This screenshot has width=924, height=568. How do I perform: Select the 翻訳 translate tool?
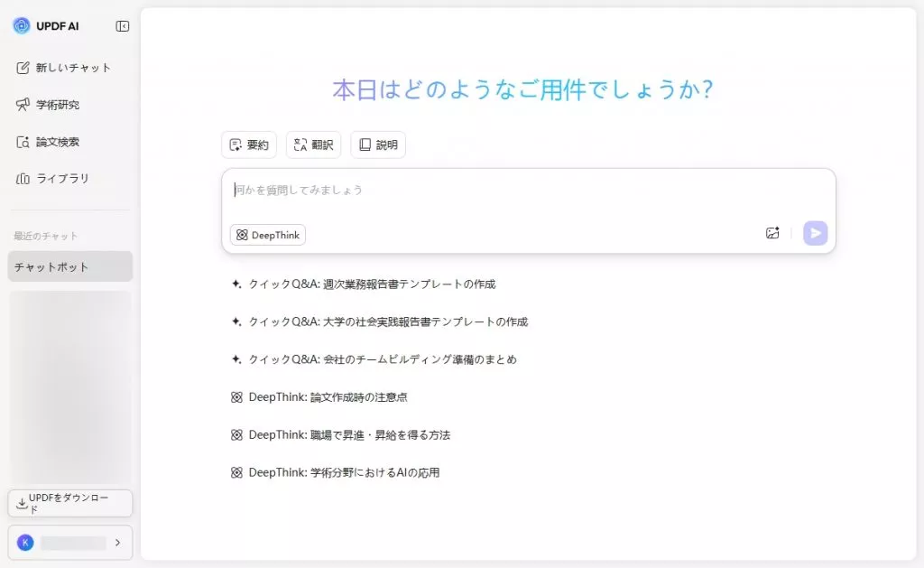313,144
